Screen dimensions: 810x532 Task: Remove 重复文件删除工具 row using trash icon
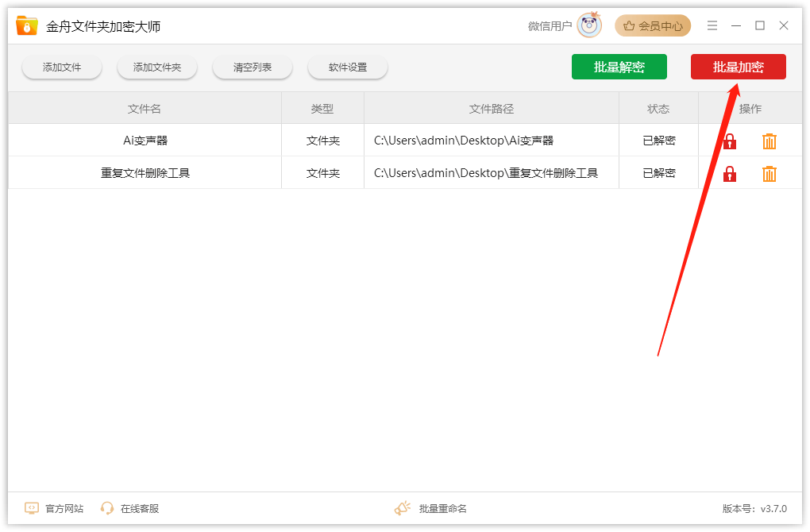click(769, 174)
